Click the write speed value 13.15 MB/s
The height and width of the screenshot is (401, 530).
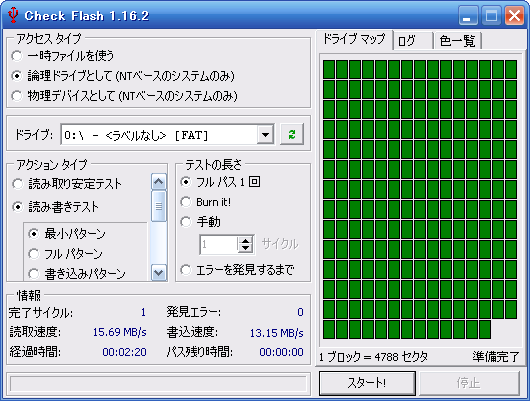(276, 333)
